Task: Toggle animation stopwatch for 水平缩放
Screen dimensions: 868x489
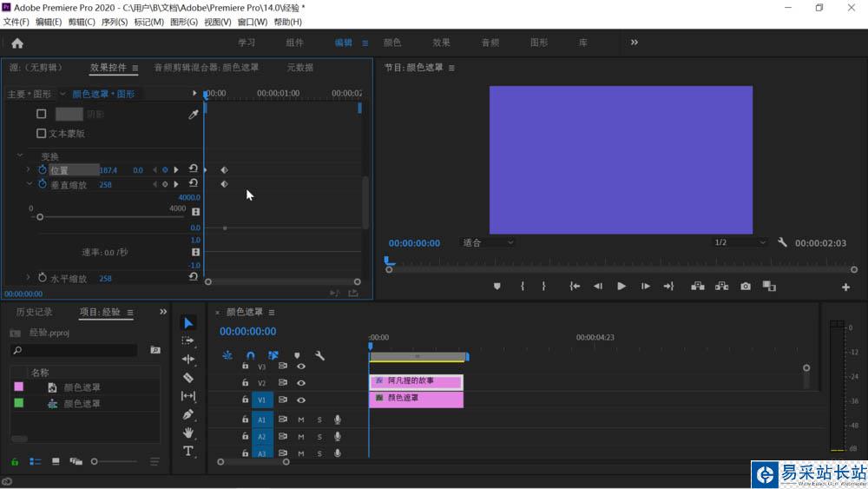Action: pyautogui.click(x=42, y=277)
